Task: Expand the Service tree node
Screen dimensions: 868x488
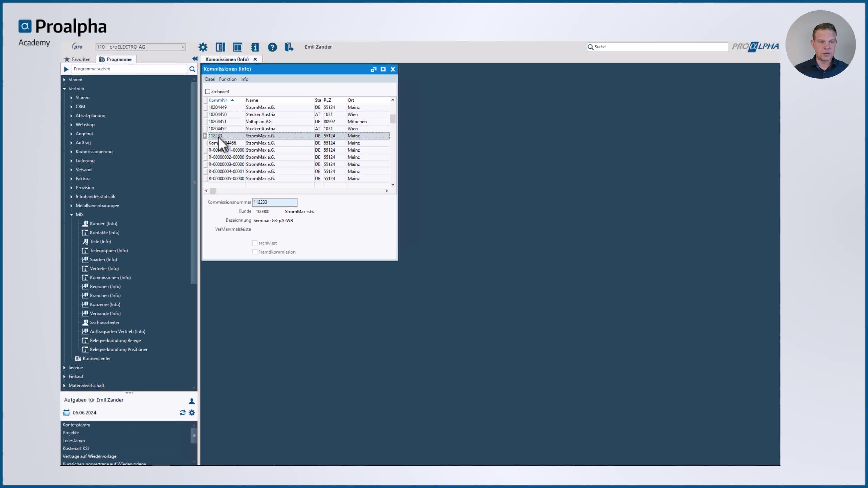Action: click(x=64, y=368)
